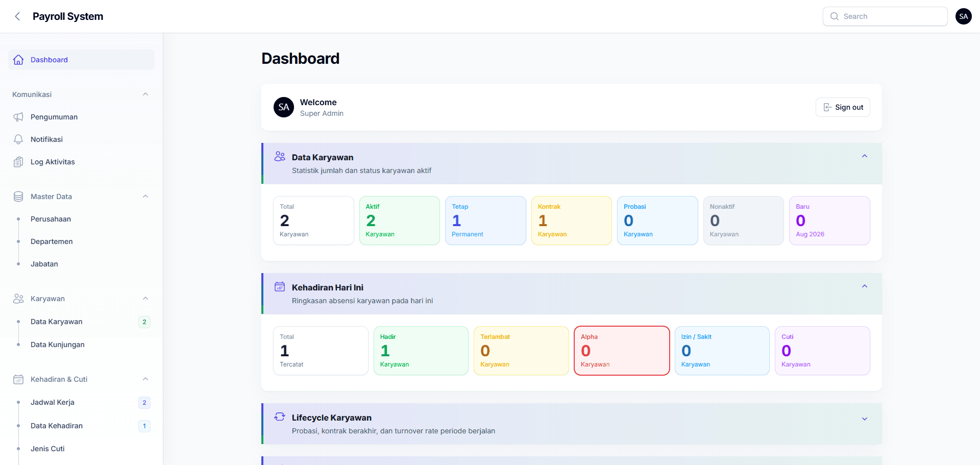Viewport: 980px width, 465px height.
Task: Open Pengumuman menu item
Action: point(81,117)
